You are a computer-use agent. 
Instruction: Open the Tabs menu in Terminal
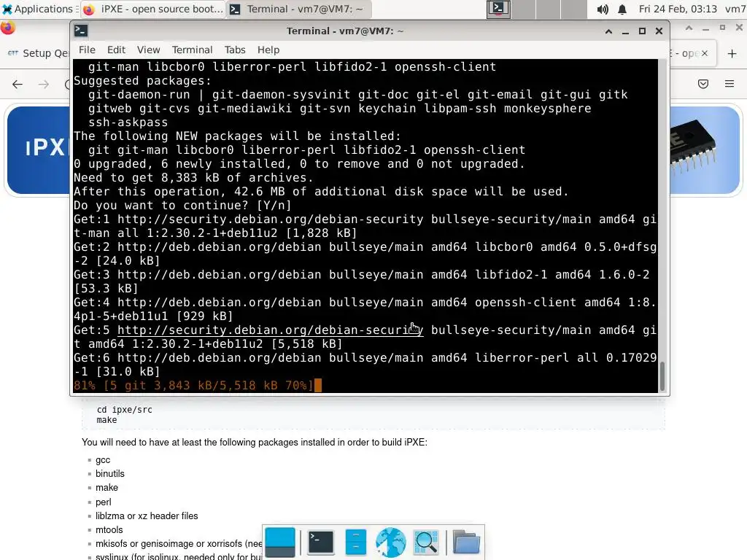[x=235, y=50]
